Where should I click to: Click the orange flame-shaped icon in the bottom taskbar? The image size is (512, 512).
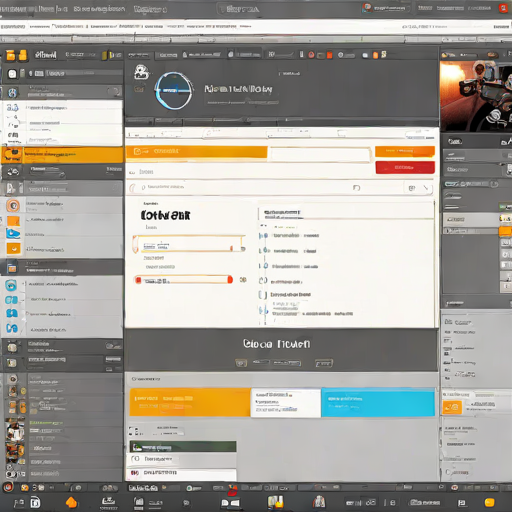click(71, 502)
